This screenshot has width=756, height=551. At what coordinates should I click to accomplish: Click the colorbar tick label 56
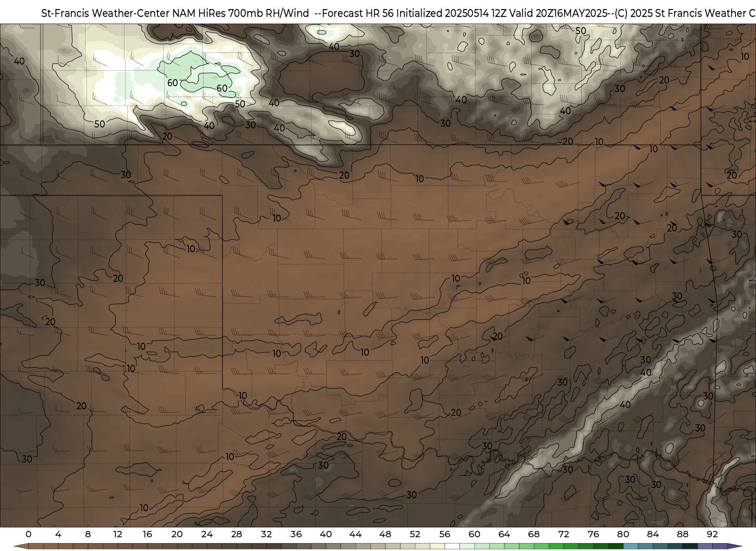point(445,534)
